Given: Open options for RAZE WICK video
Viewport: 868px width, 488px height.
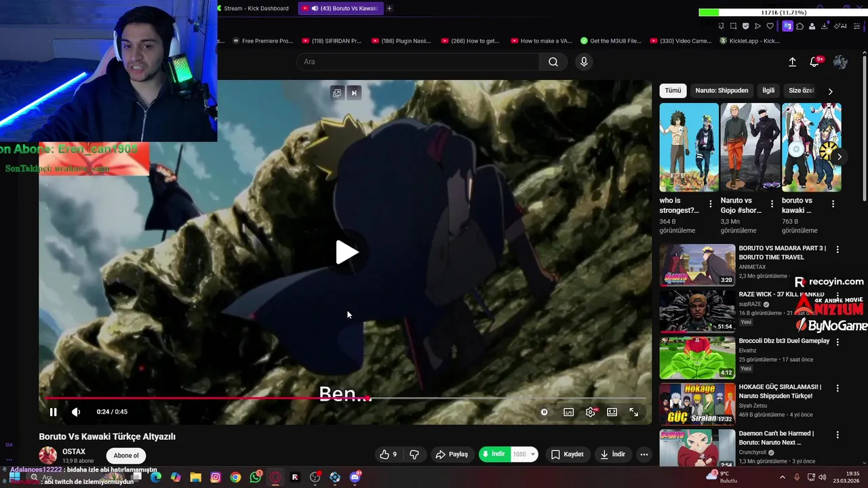Looking at the screenshot, I should [x=837, y=296].
